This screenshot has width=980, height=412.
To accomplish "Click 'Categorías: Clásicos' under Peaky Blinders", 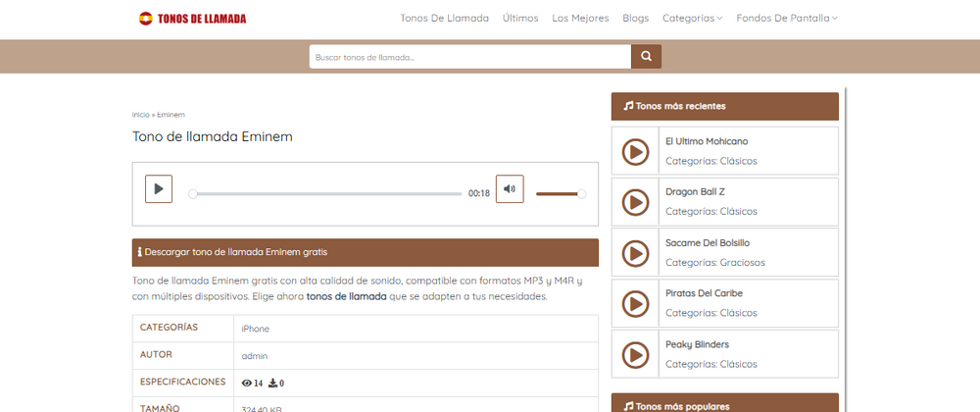I will click(711, 364).
